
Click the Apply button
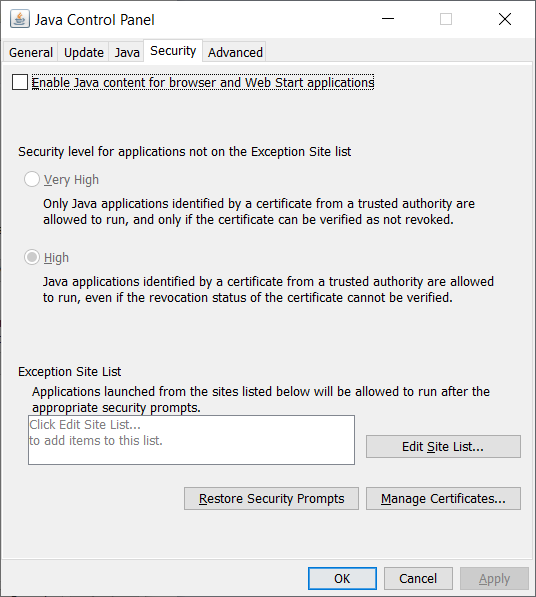coord(494,578)
